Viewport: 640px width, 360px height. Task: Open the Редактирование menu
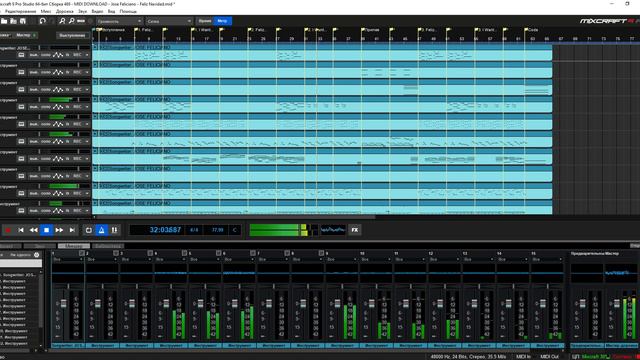(20, 11)
